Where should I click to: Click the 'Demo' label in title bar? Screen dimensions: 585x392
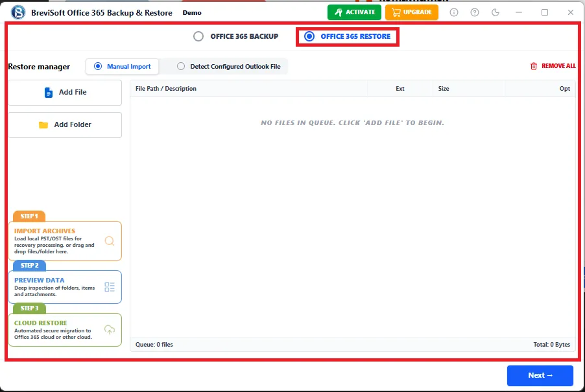point(192,13)
